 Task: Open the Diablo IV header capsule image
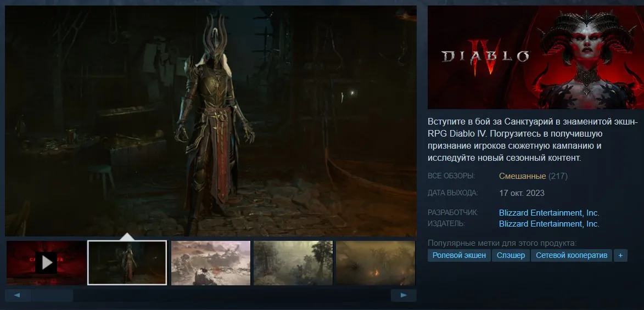(x=536, y=58)
